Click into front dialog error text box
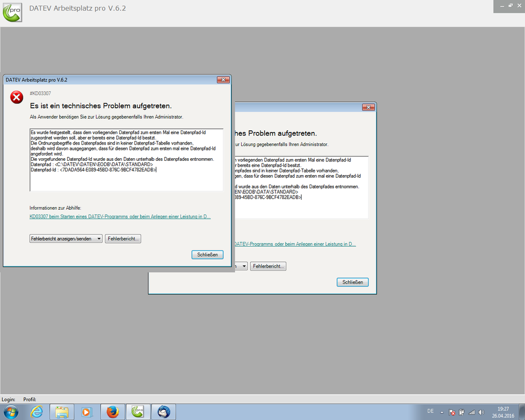Image resolution: width=525 pixels, height=420 pixels. (126, 160)
